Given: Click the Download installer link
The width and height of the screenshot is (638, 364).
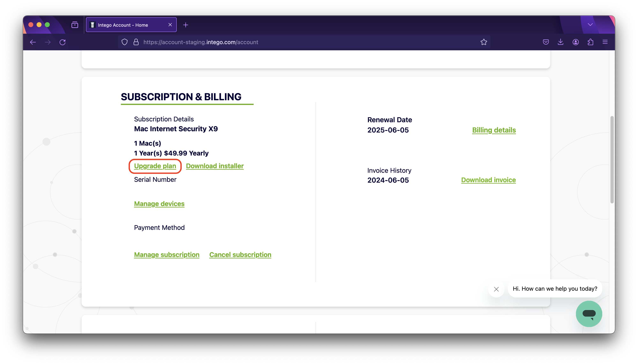Looking at the screenshot, I should [215, 166].
